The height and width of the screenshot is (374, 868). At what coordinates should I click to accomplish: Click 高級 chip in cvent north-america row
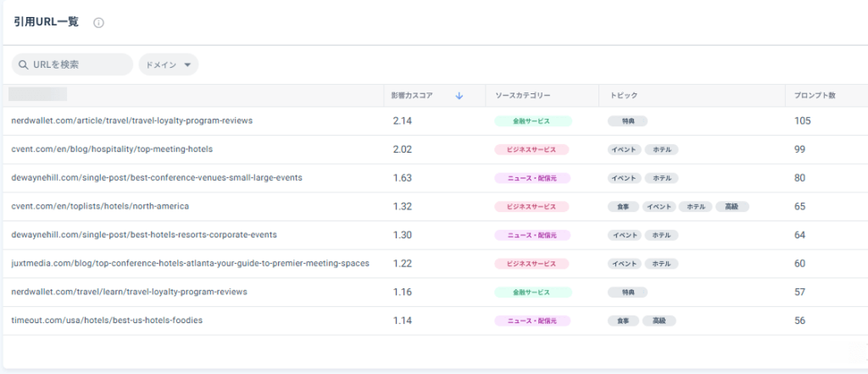[732, 207]
